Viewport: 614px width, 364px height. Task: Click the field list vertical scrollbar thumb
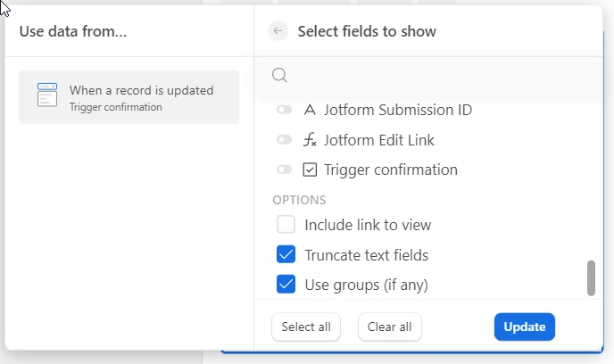coord(591,277)
